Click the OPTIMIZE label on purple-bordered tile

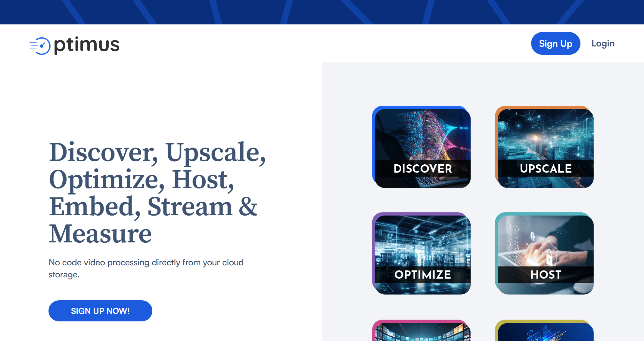(423, 275)
